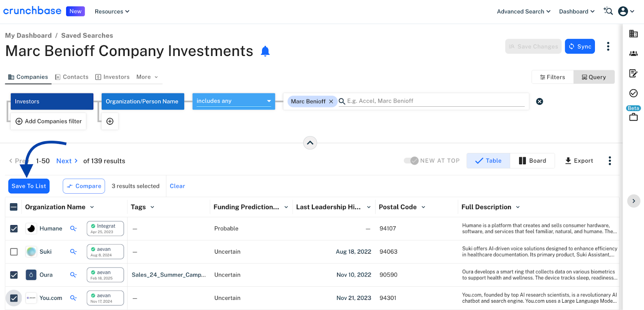Open the Humane company logo
Viewport: 644px width, 310px height.
[x=31, y=228]
